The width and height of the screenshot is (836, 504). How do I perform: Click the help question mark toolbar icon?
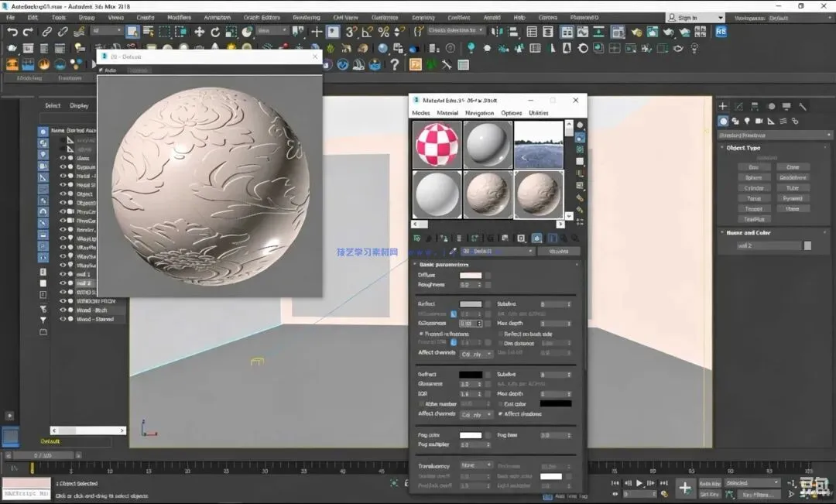(x=395, y=64)
